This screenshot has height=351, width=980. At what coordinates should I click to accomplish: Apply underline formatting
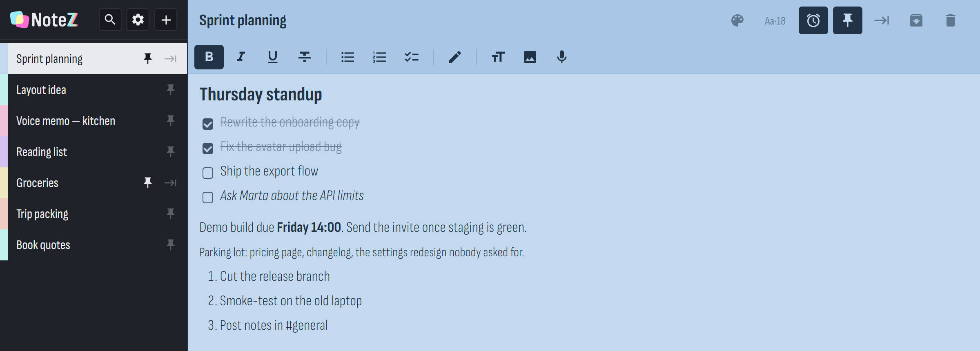pyautogui.click(x=273, y=57)
